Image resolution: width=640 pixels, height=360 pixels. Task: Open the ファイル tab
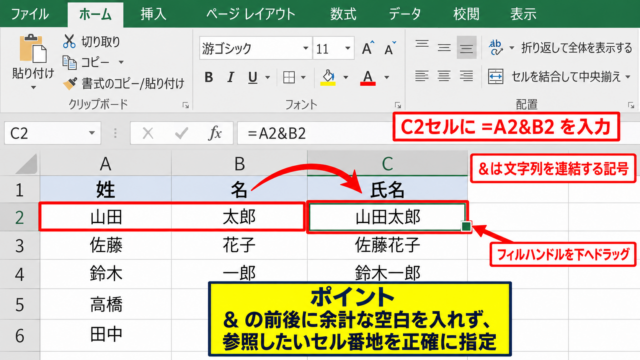click(x=30, y=14)
